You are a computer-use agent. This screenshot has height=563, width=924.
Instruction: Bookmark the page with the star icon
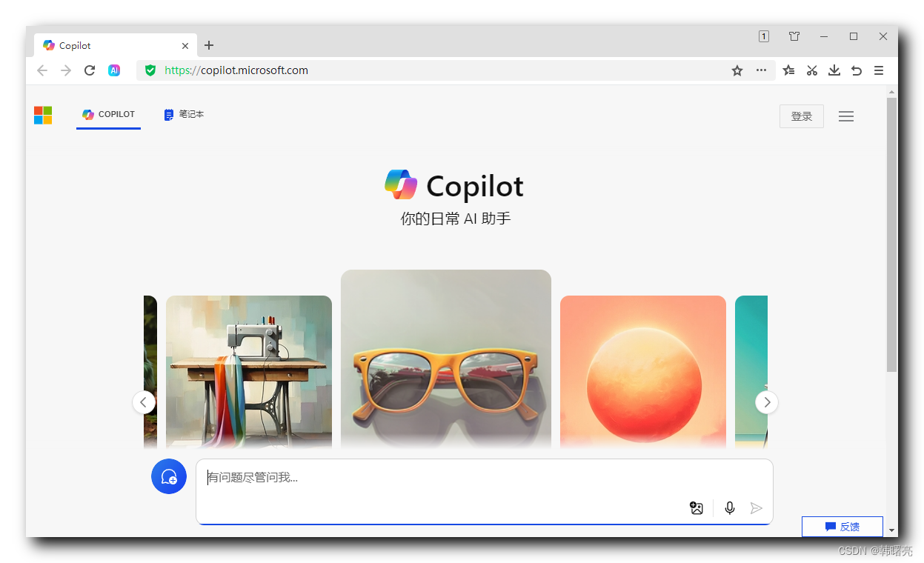coord(737,70)
